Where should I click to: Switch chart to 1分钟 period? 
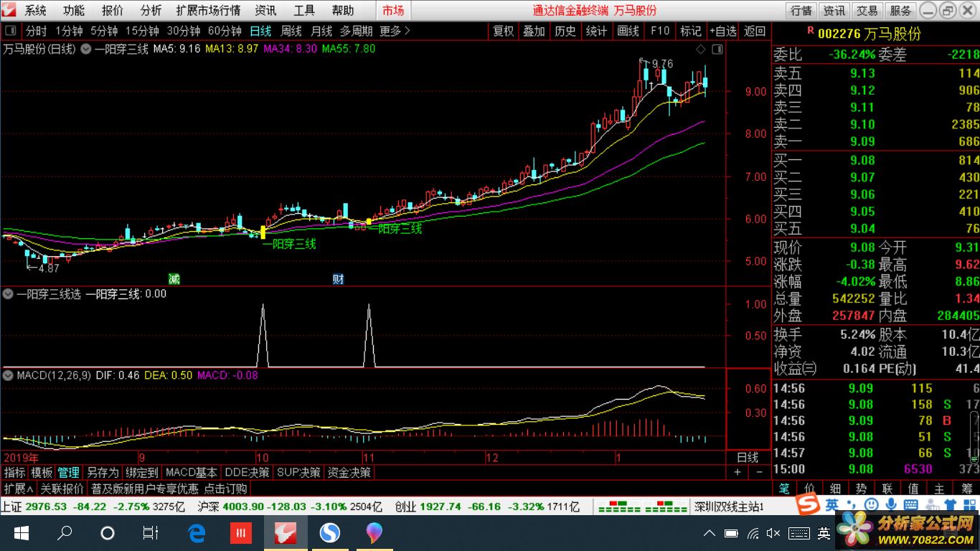69,31
